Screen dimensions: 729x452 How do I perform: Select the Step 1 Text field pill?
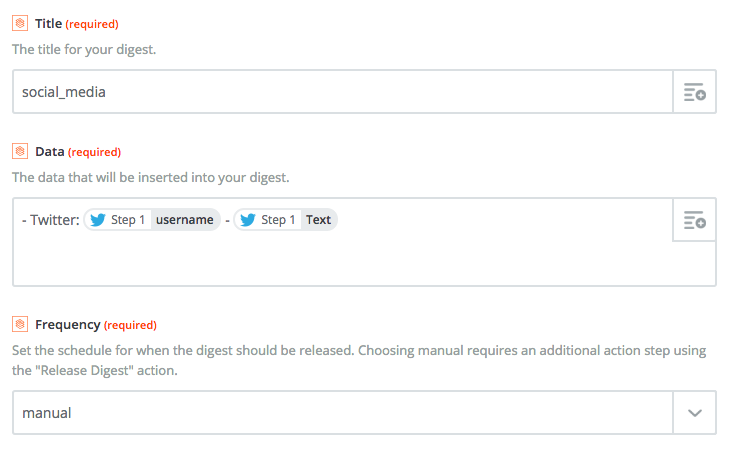pyautogui.click(x=285, y=219)
